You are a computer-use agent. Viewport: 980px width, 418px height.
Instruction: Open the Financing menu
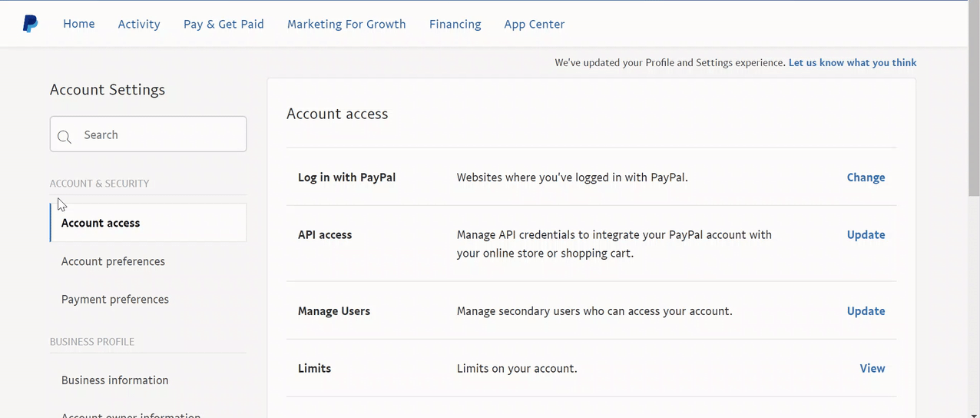point(455,24)
